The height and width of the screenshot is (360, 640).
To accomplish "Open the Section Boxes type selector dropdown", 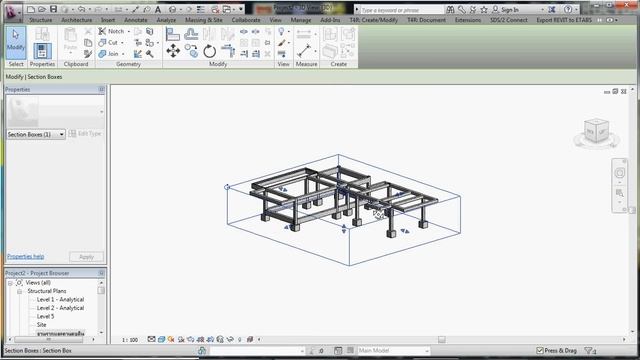I will tap(36, 134).
